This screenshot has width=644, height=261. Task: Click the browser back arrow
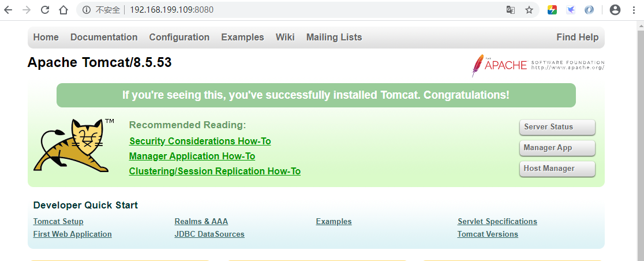[8, 10]
